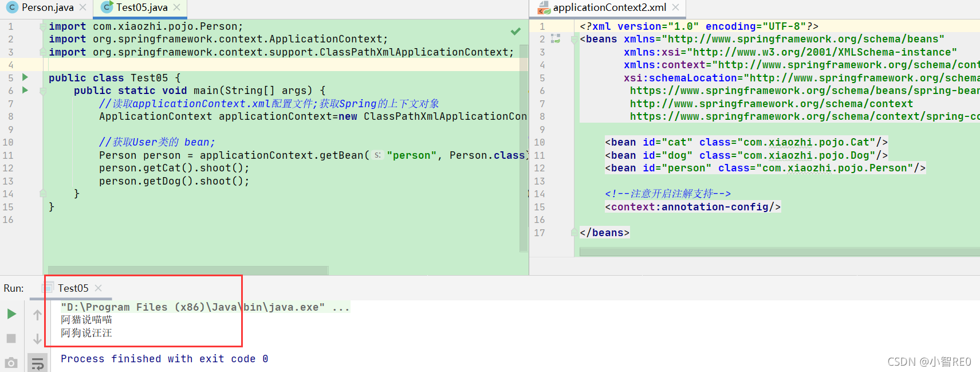Click the console output line 阿狗说汪汪
Screen dimensions: 980x372
pyautogui.click(x=86, y=333)
